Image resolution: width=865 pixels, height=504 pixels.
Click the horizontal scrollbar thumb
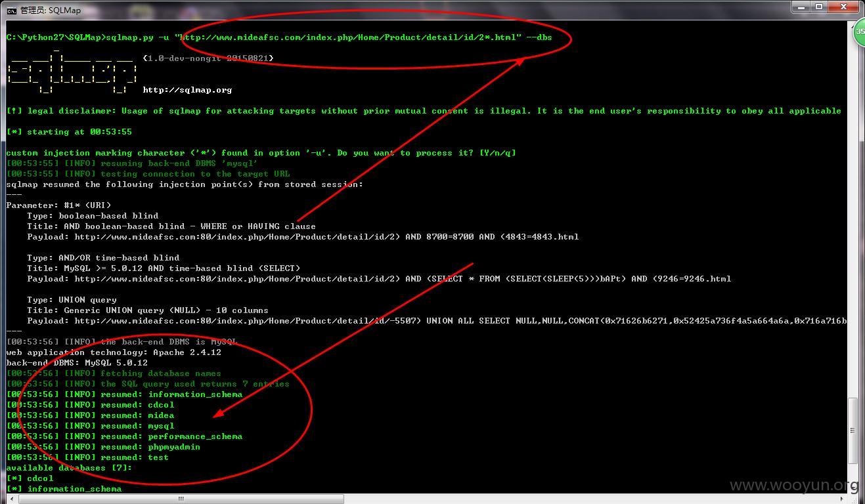click(x=181, y=499)
